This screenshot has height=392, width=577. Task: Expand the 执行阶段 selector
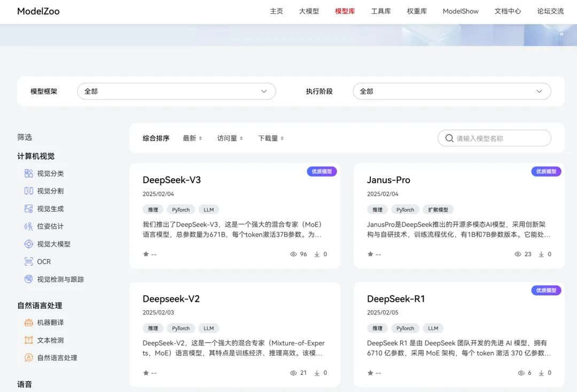point(452,91)
